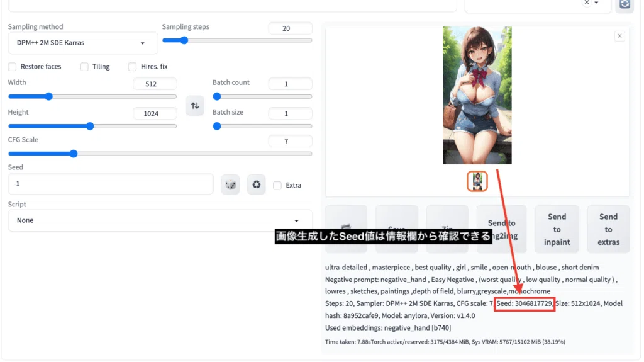Image resolution: width=644 pixels, height=362 pixels.
Task: Click the CFG Scale value field
Action: tap(290, 141)
